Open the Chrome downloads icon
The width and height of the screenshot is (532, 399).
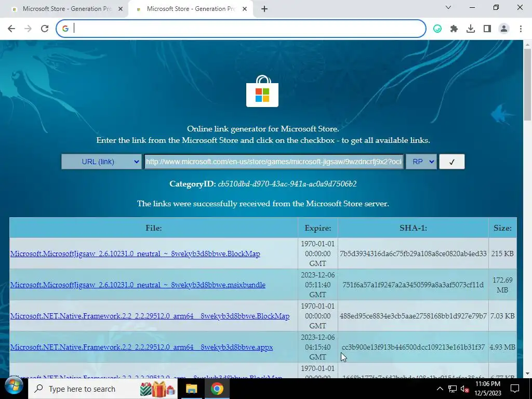click(x=471, y=29)
